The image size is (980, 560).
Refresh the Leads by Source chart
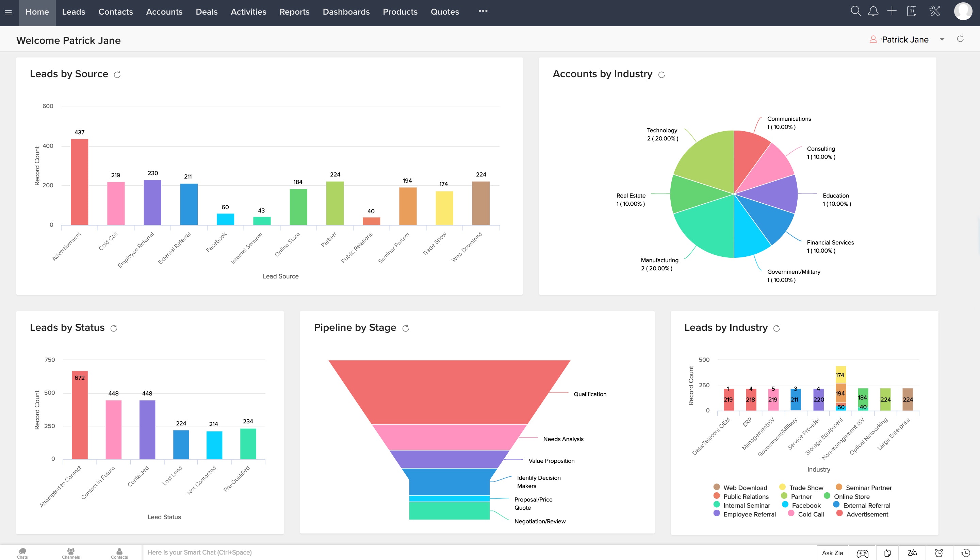tap(117, 74)
